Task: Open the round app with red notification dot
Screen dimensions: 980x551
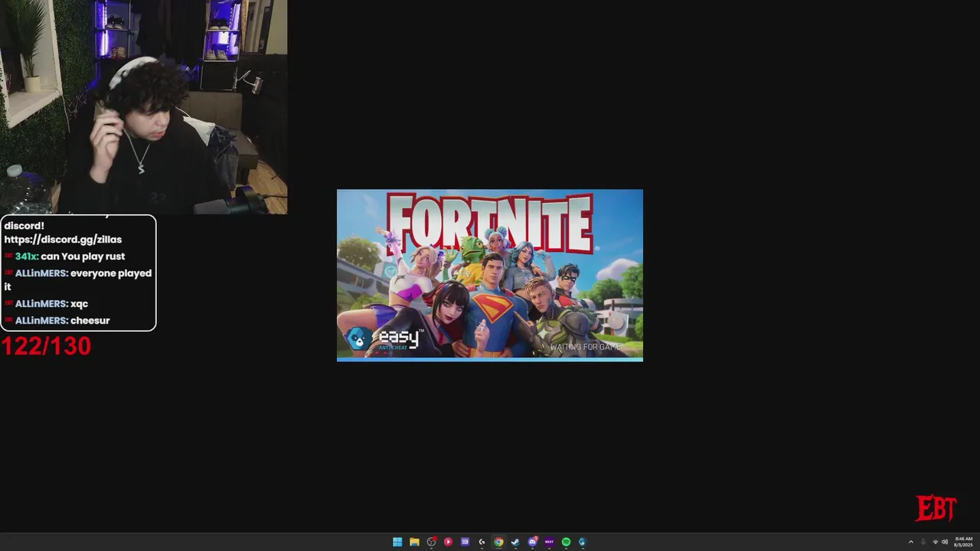Action: coord(431,542)
